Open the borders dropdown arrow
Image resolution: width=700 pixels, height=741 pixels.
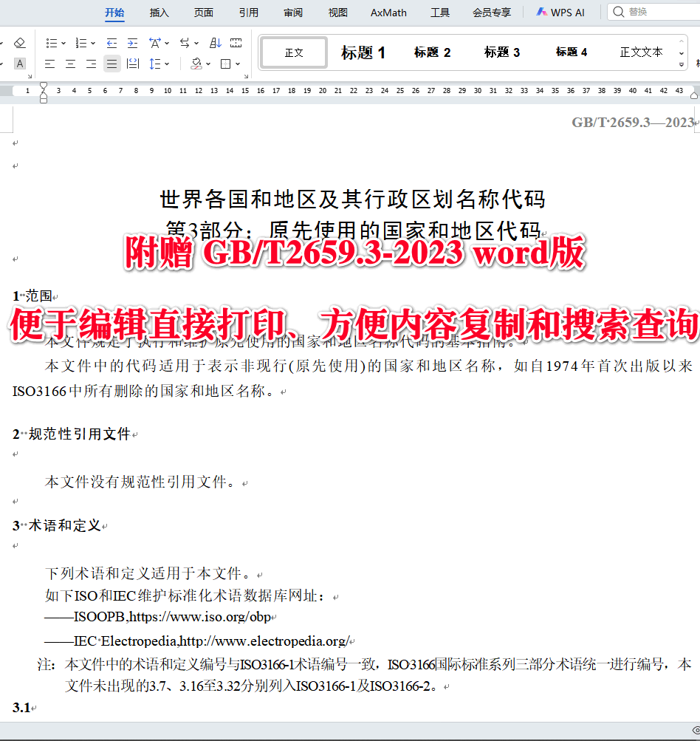point(237,64)
